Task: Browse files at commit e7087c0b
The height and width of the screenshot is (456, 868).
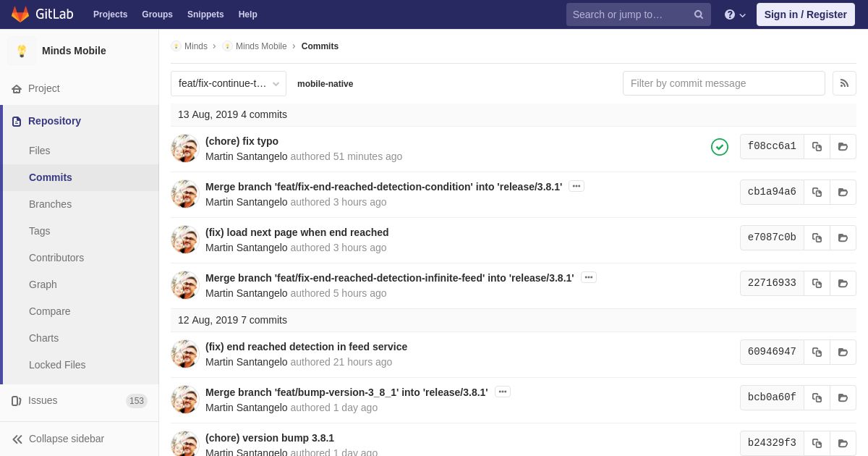Action: [843, 237]
